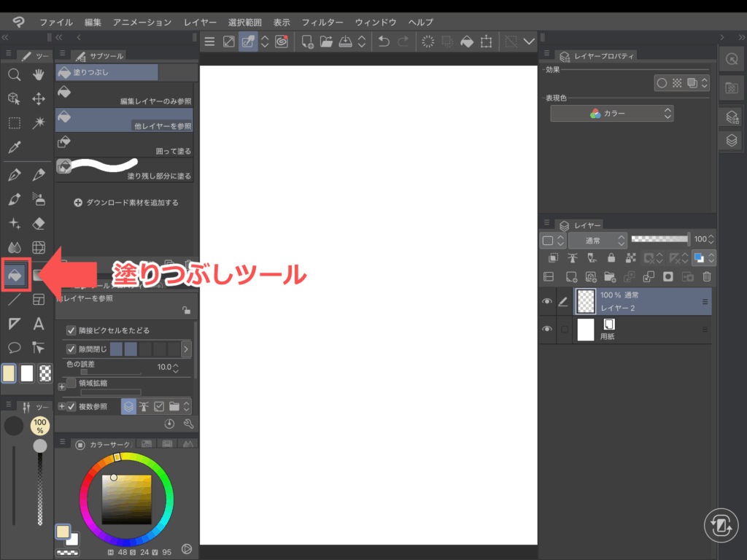Open the カラー expression color dropdown
The height and width of the screenshot is (560, 747).
click(611, 114)
